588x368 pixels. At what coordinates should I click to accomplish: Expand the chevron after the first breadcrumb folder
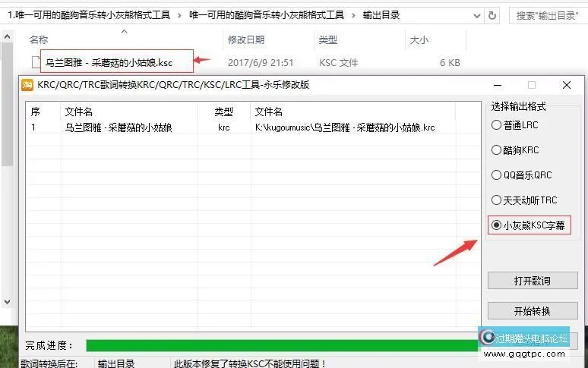(179, 16)
